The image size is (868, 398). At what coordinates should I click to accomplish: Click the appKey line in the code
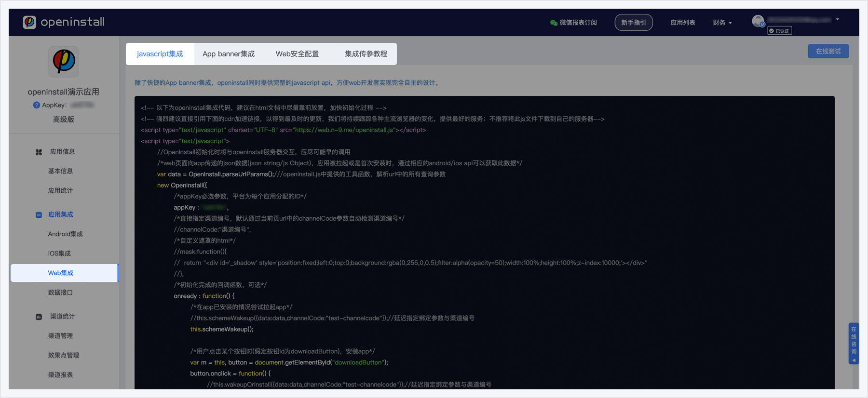[x=202, y=208]
